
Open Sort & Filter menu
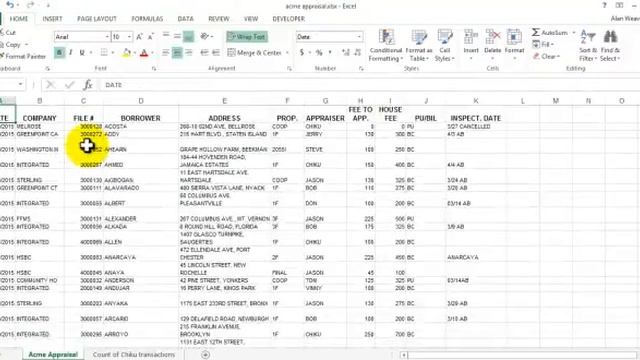pos(588,46)
